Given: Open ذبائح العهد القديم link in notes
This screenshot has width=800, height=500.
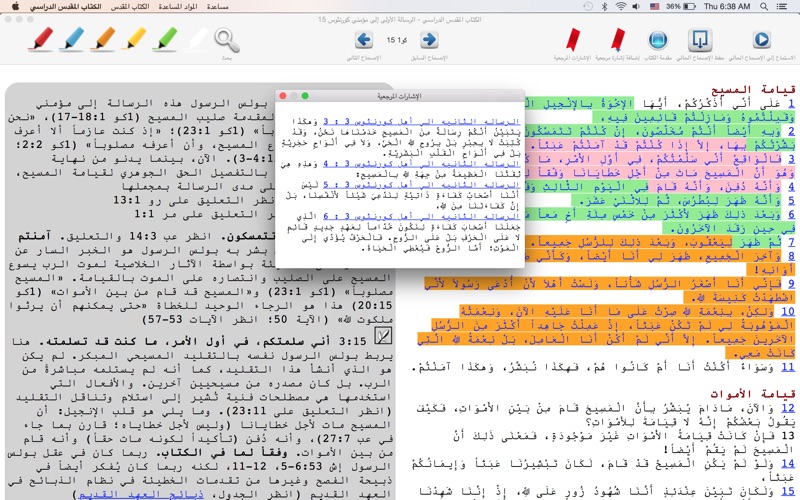Looking at the screenshot, I should (x=141, y=494).
